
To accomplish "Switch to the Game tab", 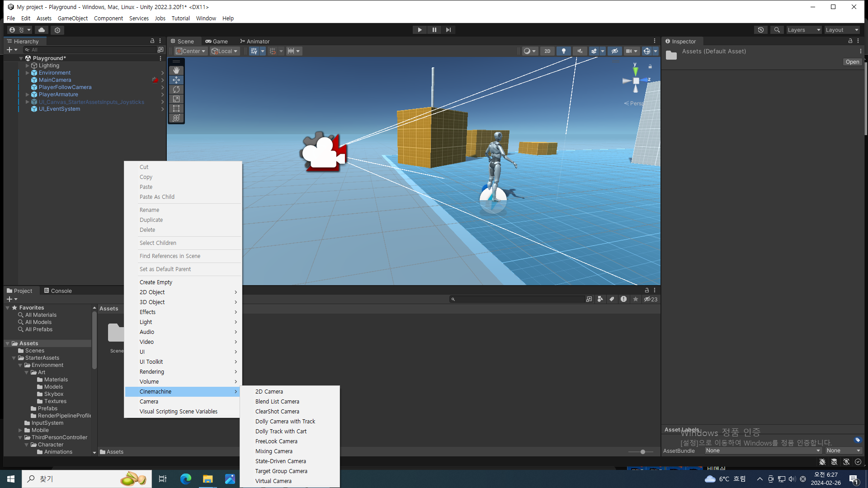I will pyautogui.click(x=217, y=41).
